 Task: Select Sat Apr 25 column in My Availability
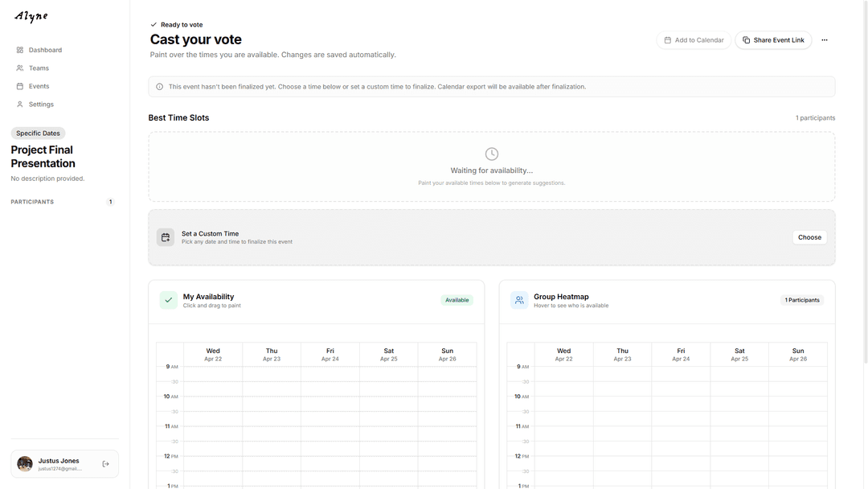coord(389,355)
